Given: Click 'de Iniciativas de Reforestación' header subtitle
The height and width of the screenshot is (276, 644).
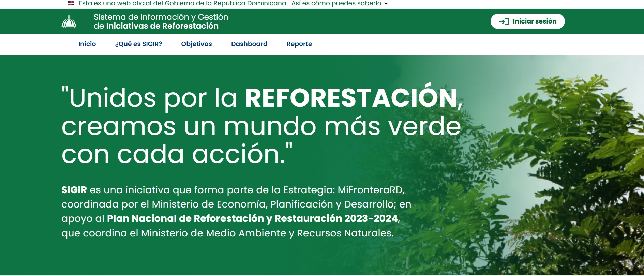Looking at the screenshot, I should 156,26.
